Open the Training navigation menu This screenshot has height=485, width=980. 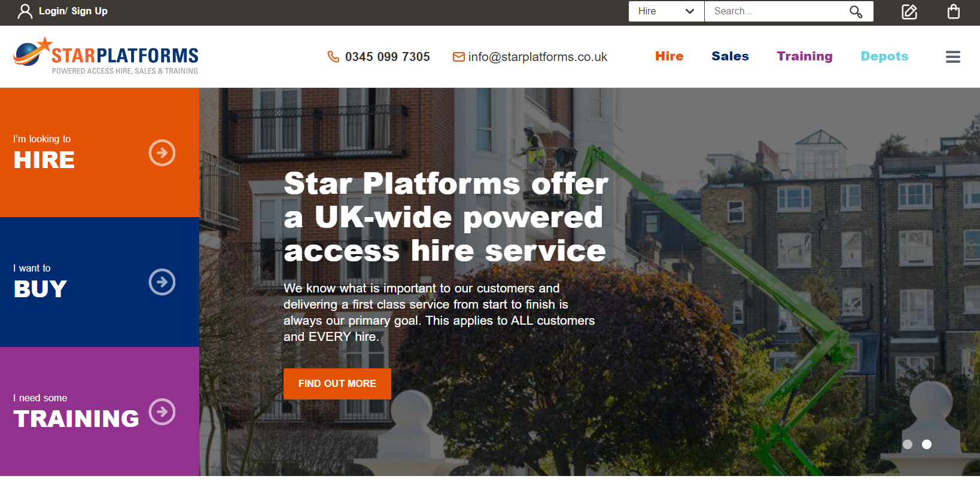click(805, 56)
